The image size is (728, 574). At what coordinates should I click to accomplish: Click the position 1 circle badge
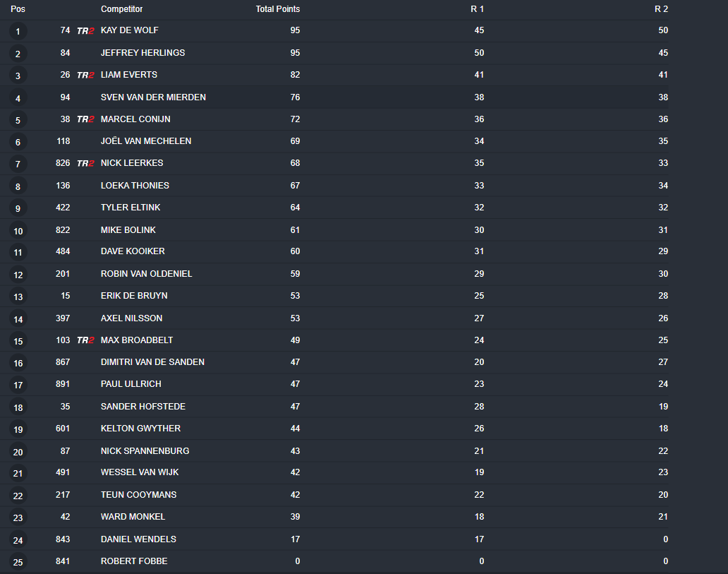[18, 31]
